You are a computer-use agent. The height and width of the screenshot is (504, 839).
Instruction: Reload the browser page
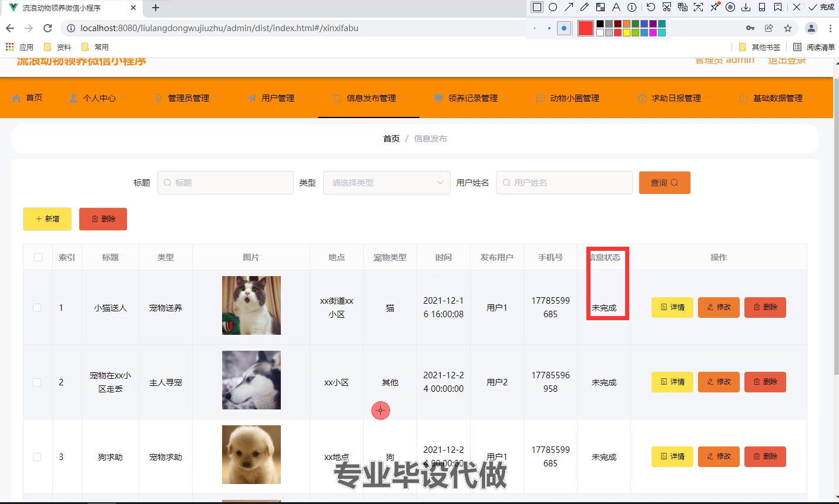coord(48,28)
